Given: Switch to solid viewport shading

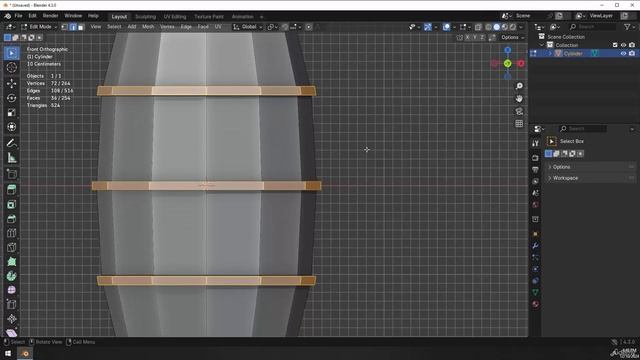Looking at the screenshot, I should [x=497, y=27].
